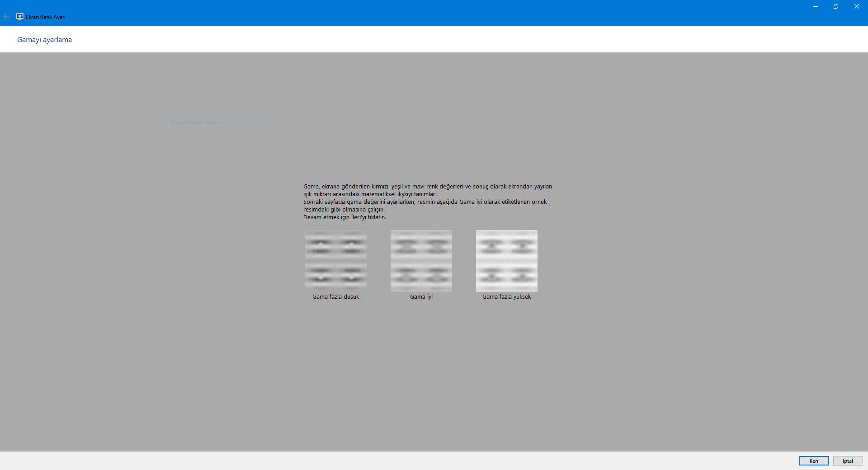Click the Ekran Renk Ayarı app icon
This screenshot has height=470, width=868.
click(x=19, y=17)
